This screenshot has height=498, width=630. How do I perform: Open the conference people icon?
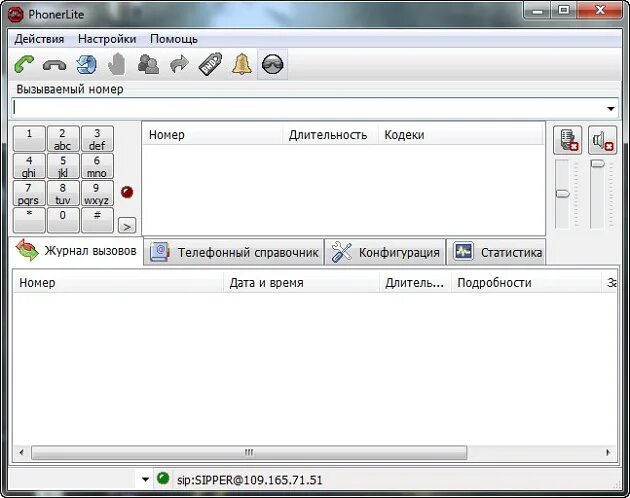148,64
